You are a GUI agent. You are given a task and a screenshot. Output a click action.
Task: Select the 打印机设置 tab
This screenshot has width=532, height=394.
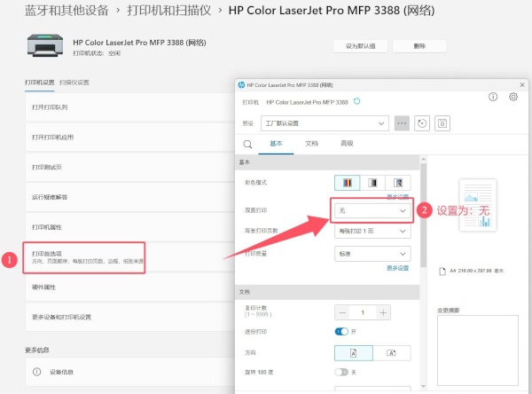click(39, 83)
